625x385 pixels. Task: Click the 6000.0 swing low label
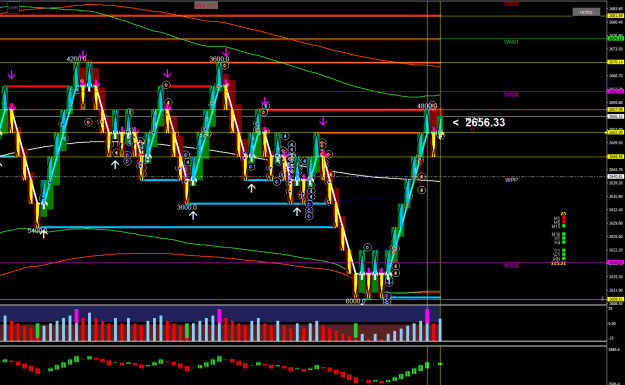[x=355, y=301]
